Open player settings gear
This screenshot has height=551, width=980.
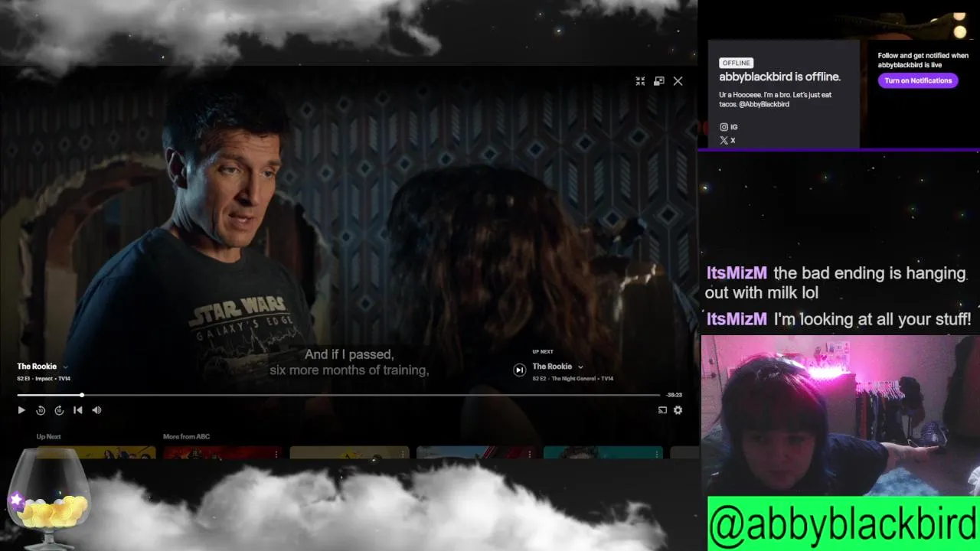[678, 410]
